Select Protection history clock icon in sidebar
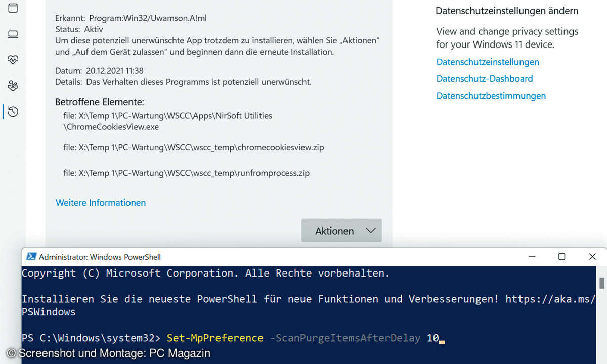Screen dimensions: 607x364 (13, 112)
